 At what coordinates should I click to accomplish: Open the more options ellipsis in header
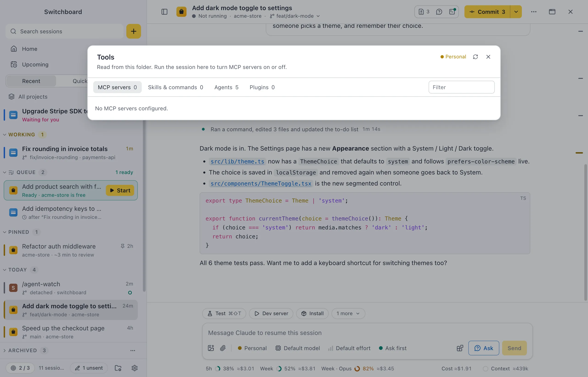coord(534,12)
